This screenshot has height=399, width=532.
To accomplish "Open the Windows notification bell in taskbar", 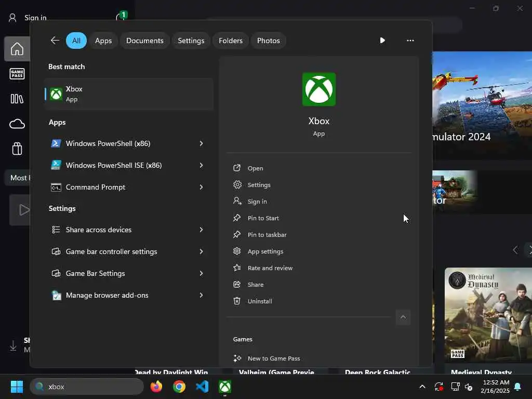I will click(x=518, y=387).
